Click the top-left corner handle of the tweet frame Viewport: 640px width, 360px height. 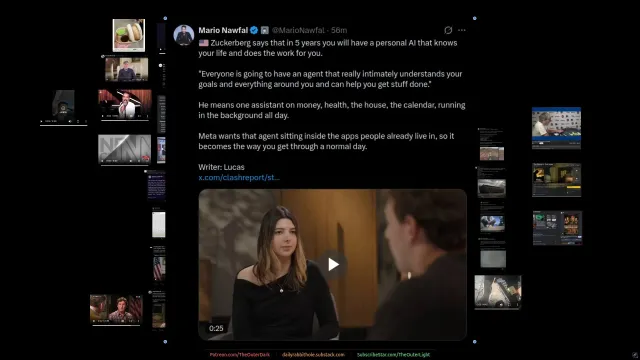165,18
